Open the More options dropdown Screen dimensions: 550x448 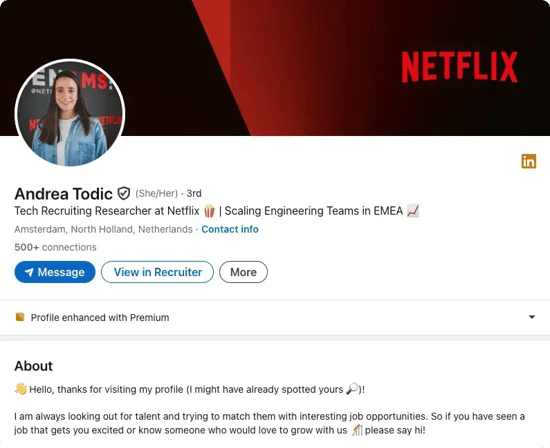243,272
